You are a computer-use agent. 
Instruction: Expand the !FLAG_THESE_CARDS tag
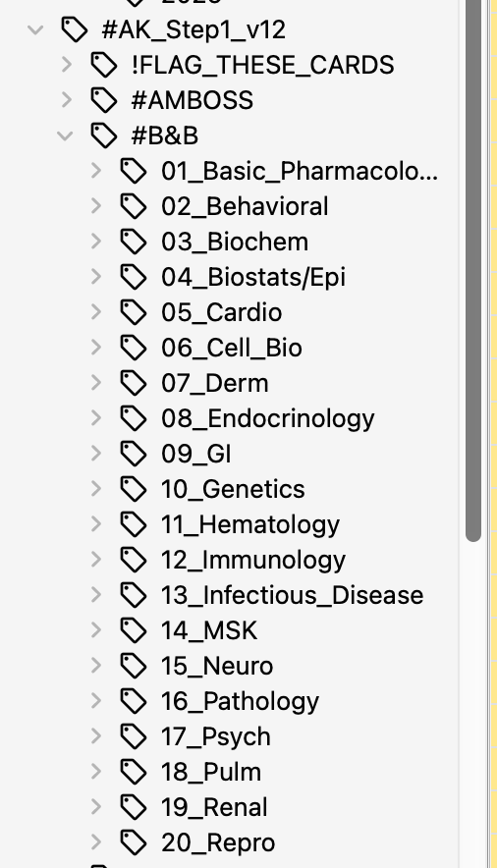click(66, 65)
